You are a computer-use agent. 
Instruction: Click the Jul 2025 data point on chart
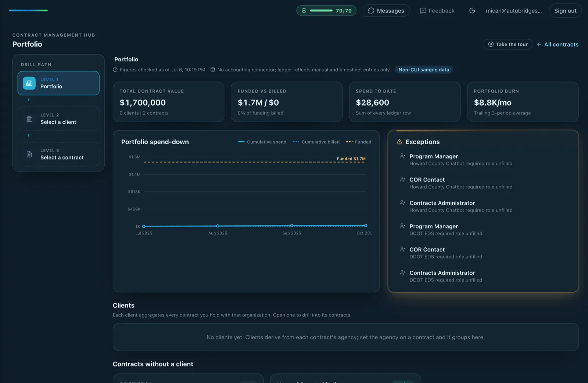click(x=144, y=226)
